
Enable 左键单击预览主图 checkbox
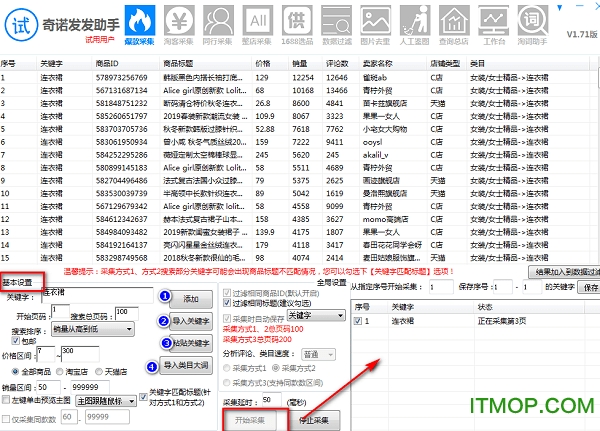coord(6,400)
